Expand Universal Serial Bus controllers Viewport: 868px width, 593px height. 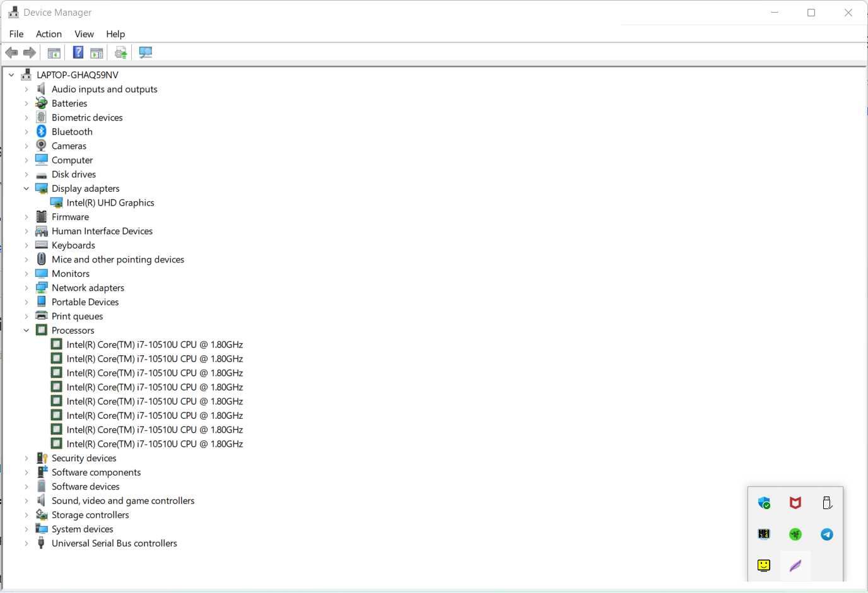[x=26, y=543]
